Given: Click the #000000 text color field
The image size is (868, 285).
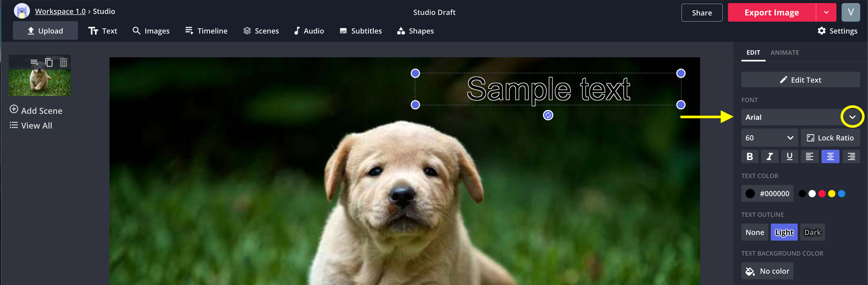Looking at the screenshot, I should [767, 194].
